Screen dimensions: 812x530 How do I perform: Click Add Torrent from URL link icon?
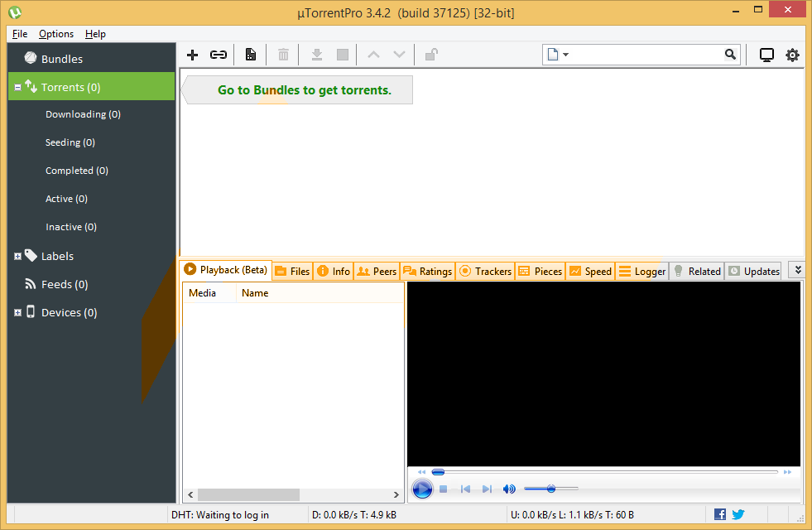tap(218, 55)
